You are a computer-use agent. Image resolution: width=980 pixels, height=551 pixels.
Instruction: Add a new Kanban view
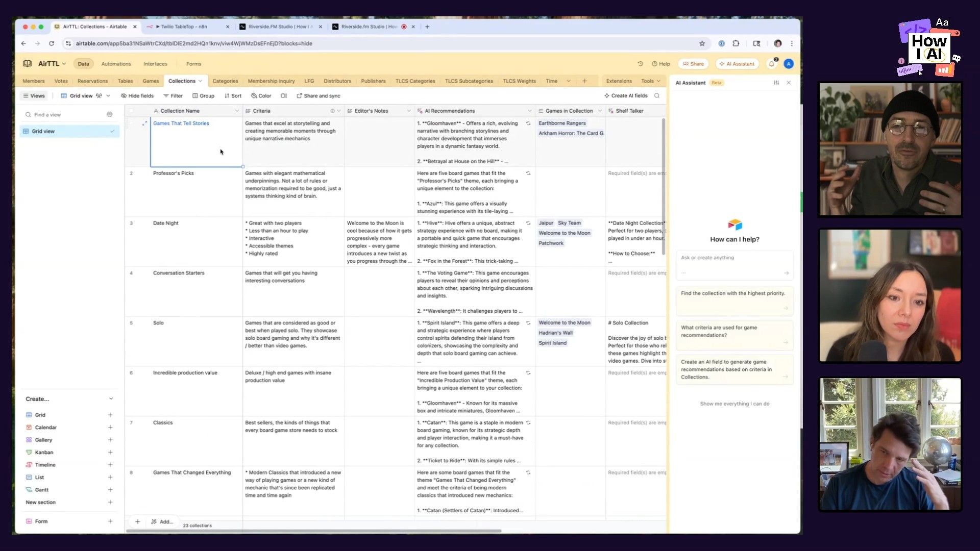tap(110, 453)
